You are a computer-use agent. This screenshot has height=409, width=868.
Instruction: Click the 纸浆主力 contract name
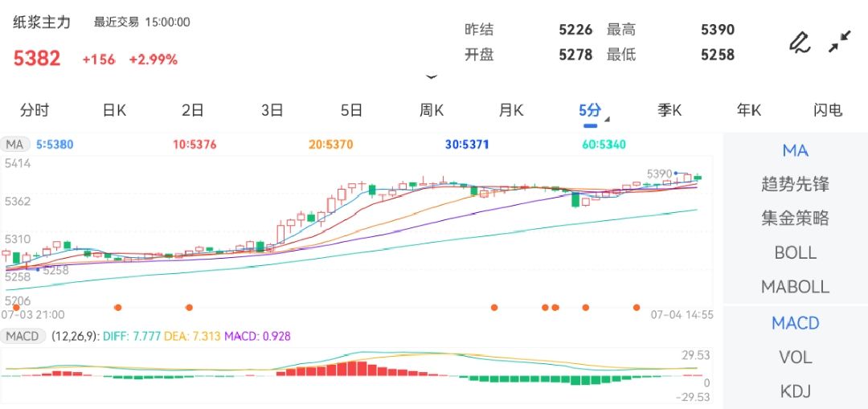click(x=42, y=22)
